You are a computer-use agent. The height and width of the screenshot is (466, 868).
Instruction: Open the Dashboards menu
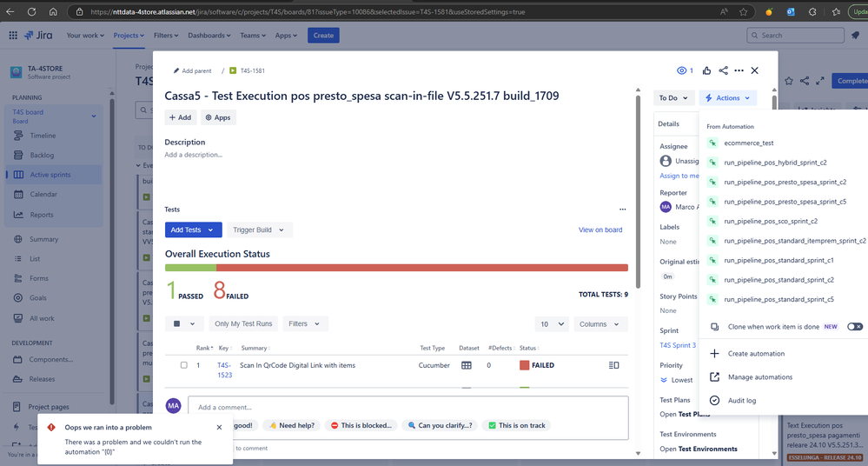[x=209, y=35]
